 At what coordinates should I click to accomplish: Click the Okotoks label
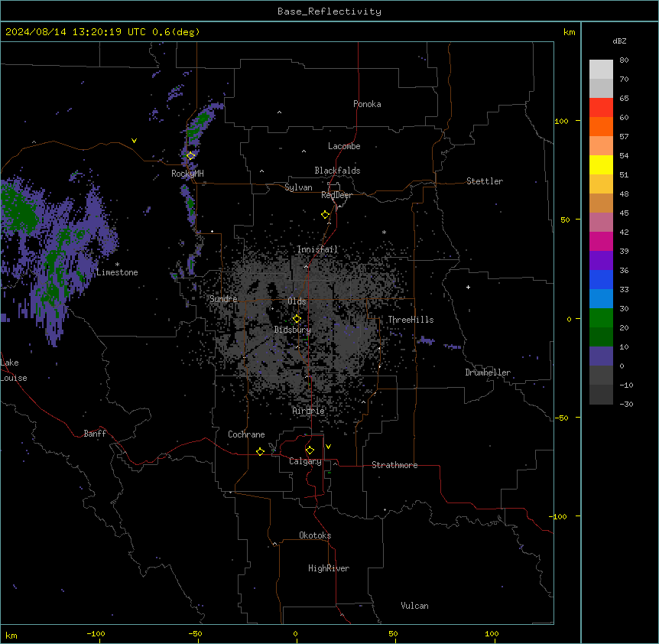[x=315, y=535]
